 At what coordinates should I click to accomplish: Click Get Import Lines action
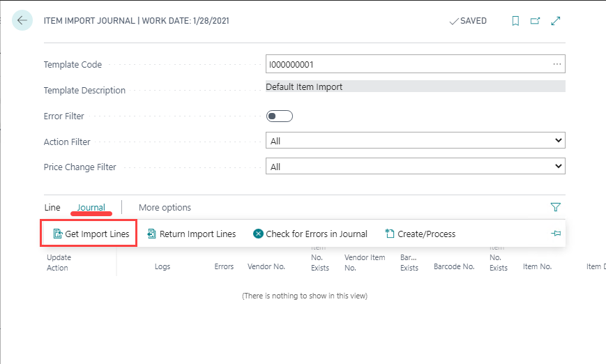tap(91, 234)
